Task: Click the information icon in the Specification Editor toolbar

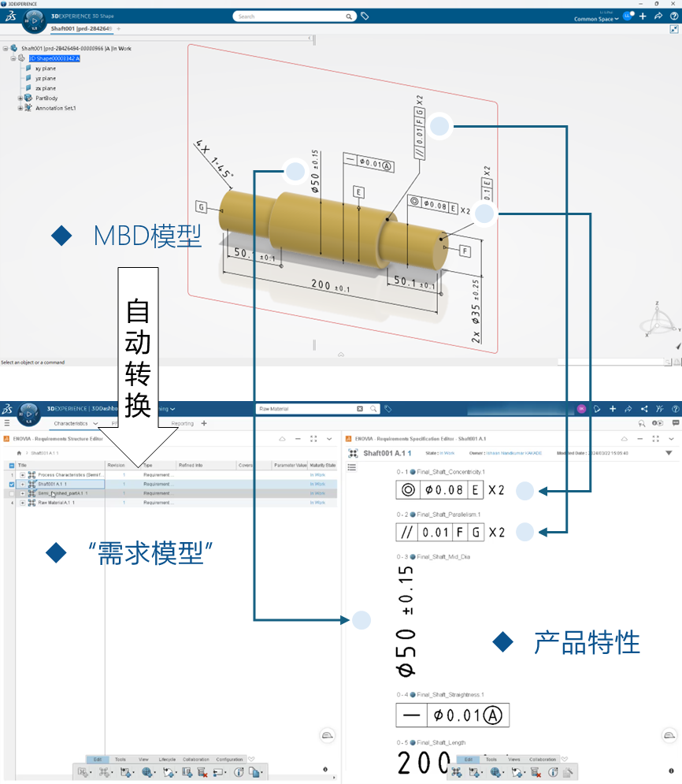Action: click(553, 772)
